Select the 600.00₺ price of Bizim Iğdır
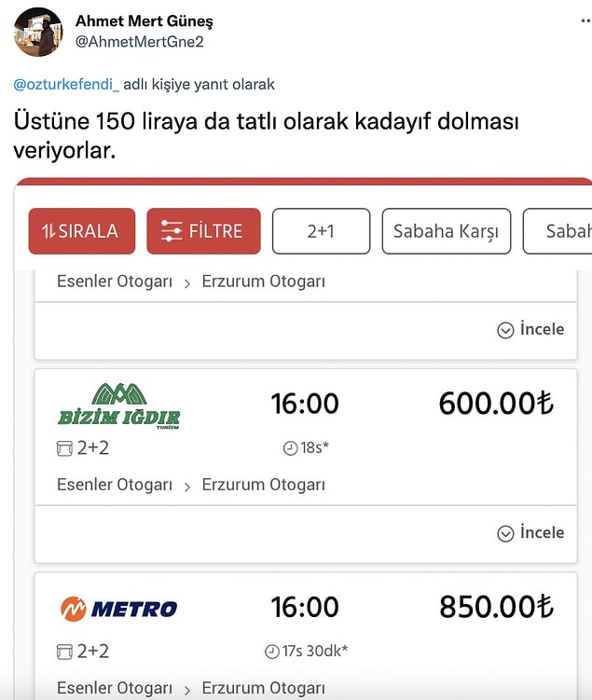This screenshot has width=592, height=700. click(496, 404)
